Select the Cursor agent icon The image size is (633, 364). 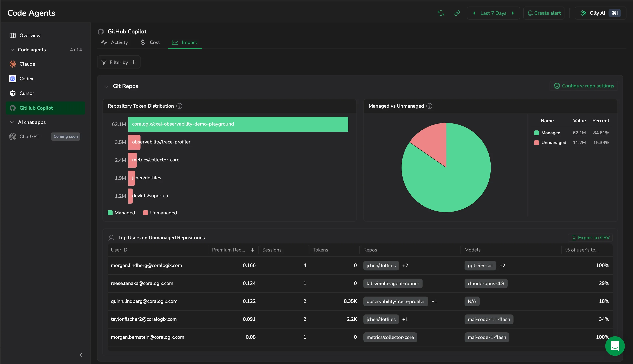[x=12, y=93]
